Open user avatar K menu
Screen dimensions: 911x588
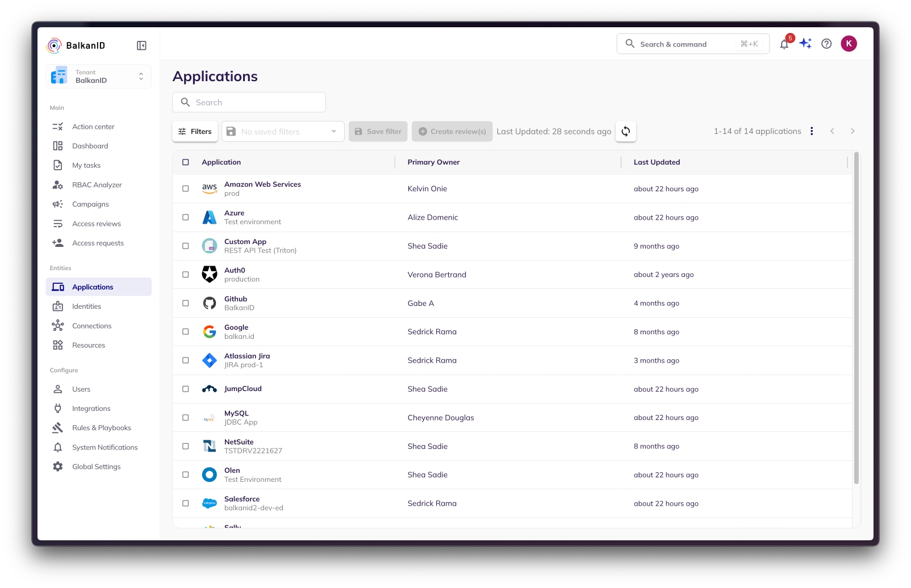849,44
